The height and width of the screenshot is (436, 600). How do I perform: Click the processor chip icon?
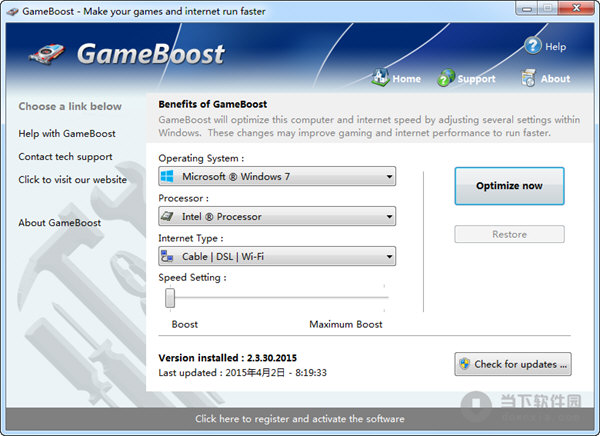(167, 216)
